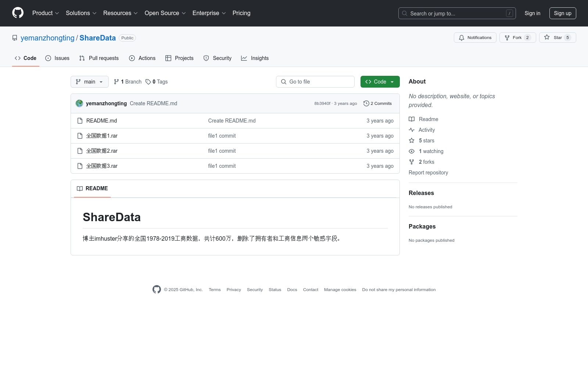588x368 pixels.
Task: Open the Releases heading link
Action: point(421,193)
